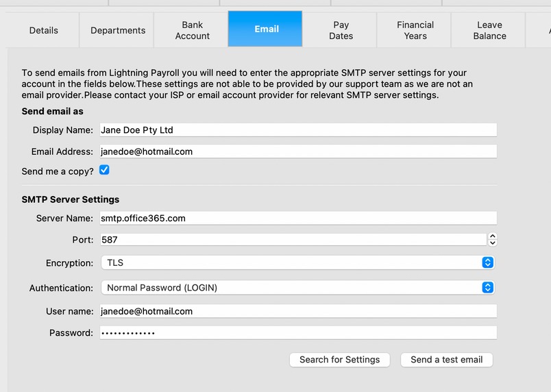The width and height of the screenshot is (551, 392).
Task: Click the Send me a copy? label
Action: click(58, 171)
